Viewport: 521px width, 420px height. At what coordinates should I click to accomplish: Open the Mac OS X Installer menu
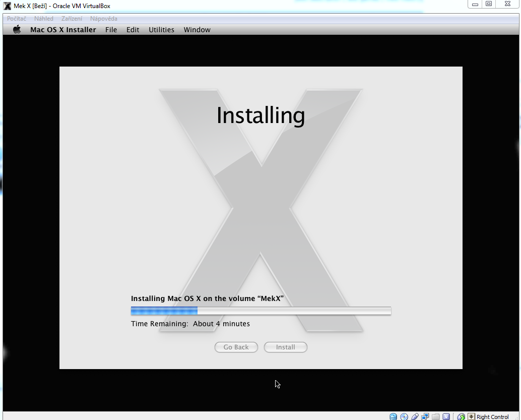click(x=63, y=30)
